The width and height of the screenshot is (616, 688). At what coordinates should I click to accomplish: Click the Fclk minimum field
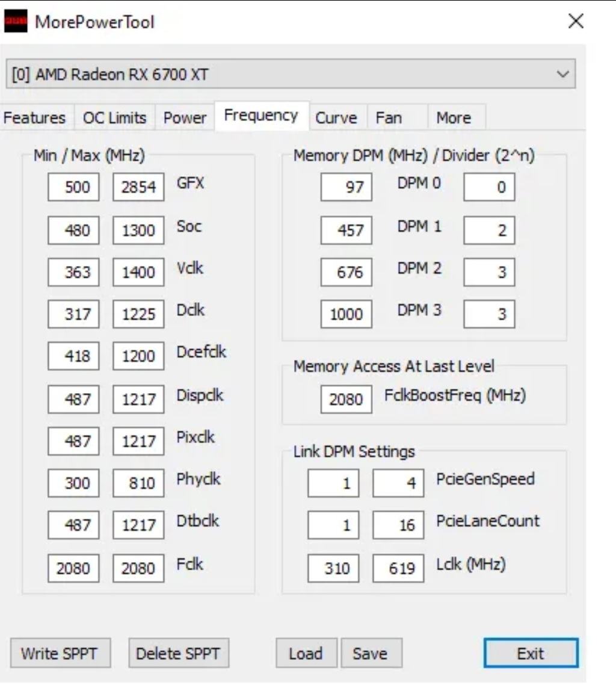tap(73, 568)
